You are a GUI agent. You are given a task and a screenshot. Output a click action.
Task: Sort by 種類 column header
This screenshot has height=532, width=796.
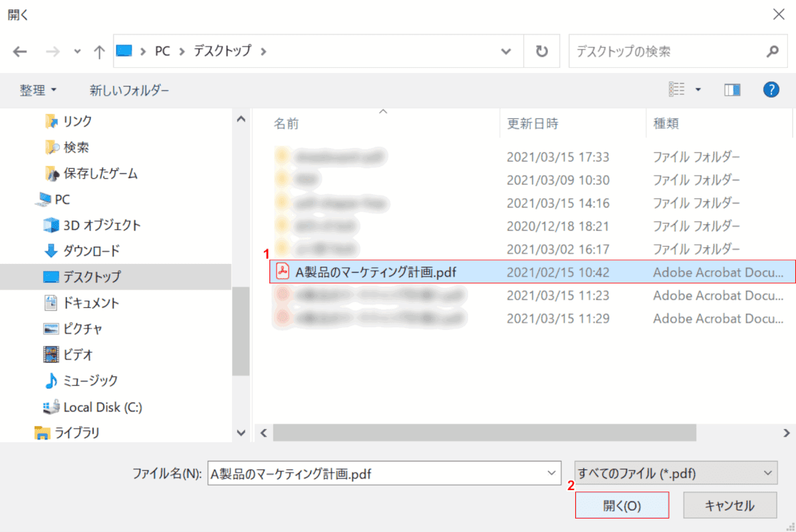tap(666, 123)
